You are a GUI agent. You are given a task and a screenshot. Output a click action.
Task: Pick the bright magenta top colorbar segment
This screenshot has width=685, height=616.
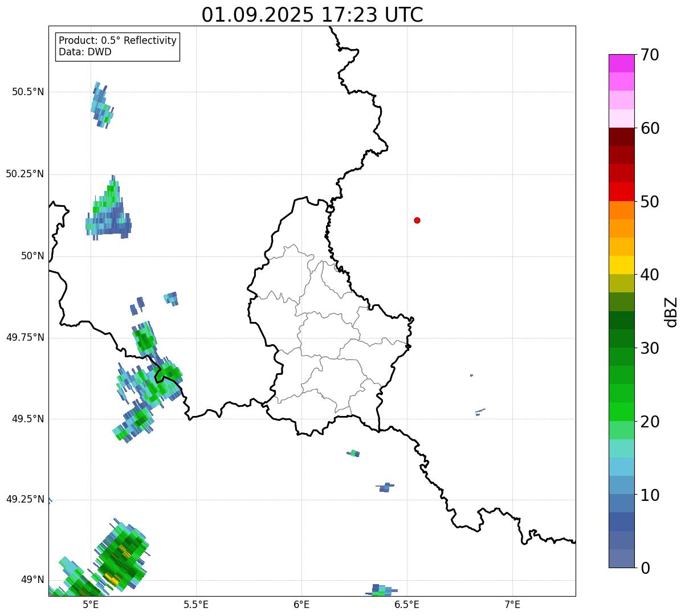pos(621,63)
